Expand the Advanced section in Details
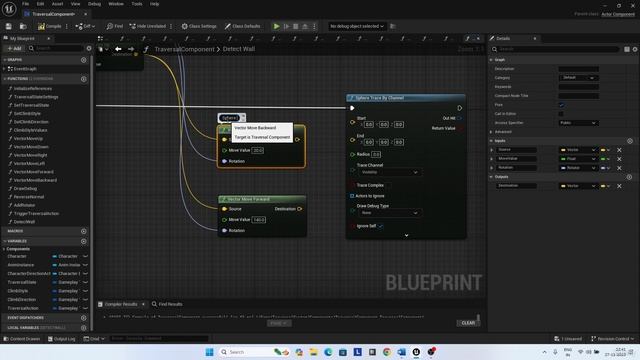The width and height of the screenshot is (640, 360). click(491, 132)
